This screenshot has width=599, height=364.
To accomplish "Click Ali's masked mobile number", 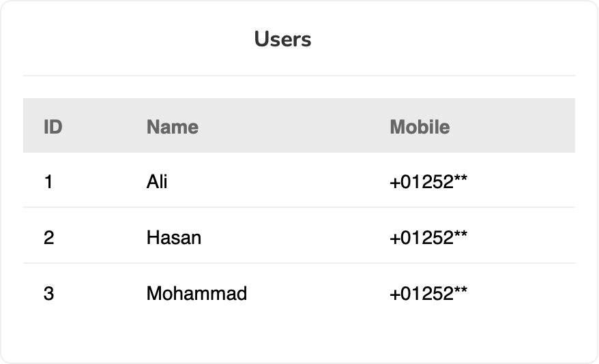I will click(428, 182).
